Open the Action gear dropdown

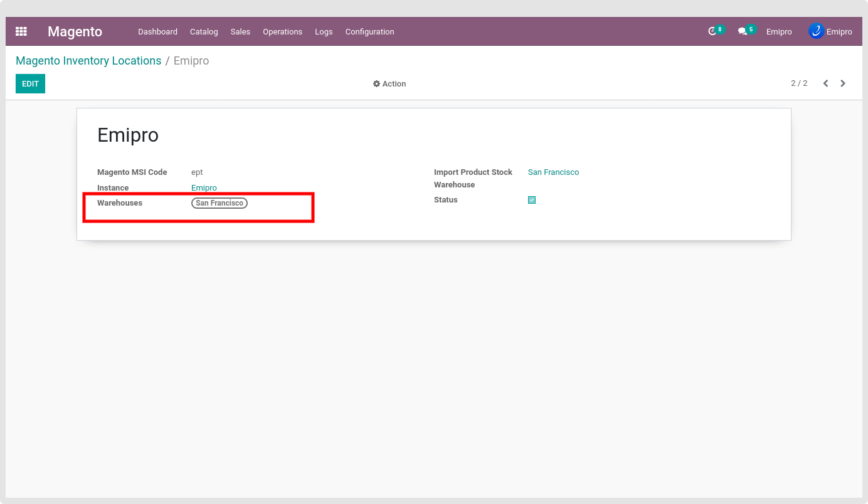click(389, 84)
